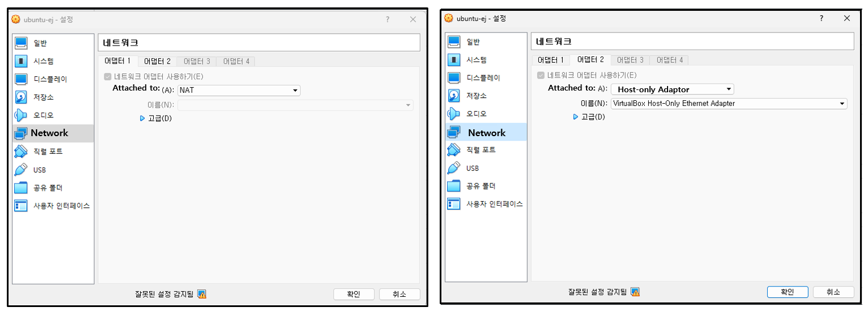Toggle 네트워크 어댑터 사용하기 checkbox in the NAT dialog
868x311 pixels.
point(108,77)
